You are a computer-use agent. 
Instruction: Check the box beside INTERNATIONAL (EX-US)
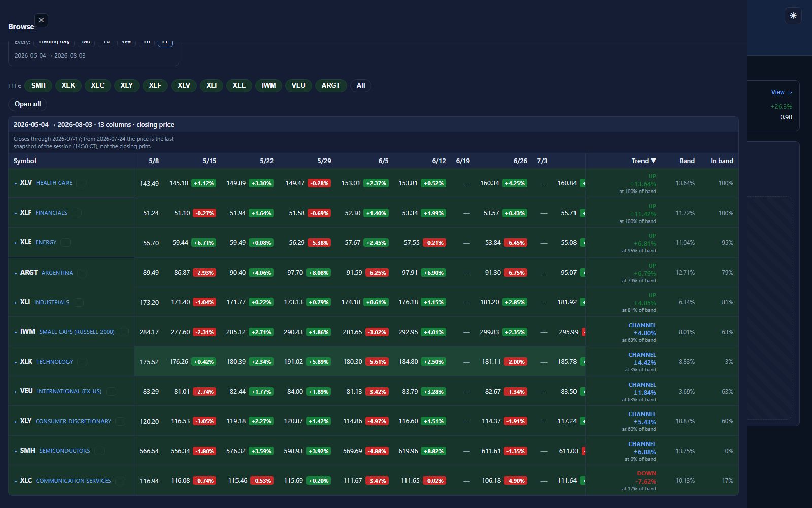pos(111,391)
